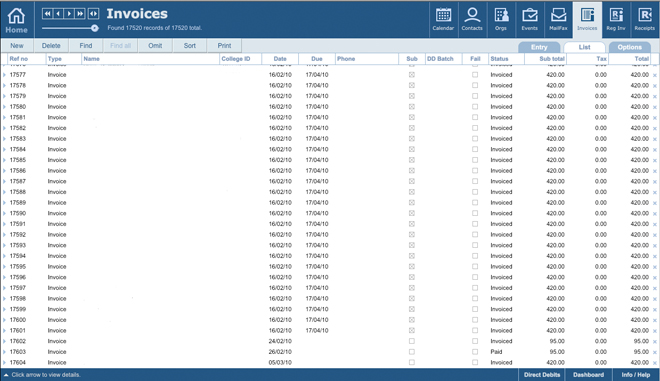
Task: Click arrow to view invoice 17604 details
Action: (4, 362)
